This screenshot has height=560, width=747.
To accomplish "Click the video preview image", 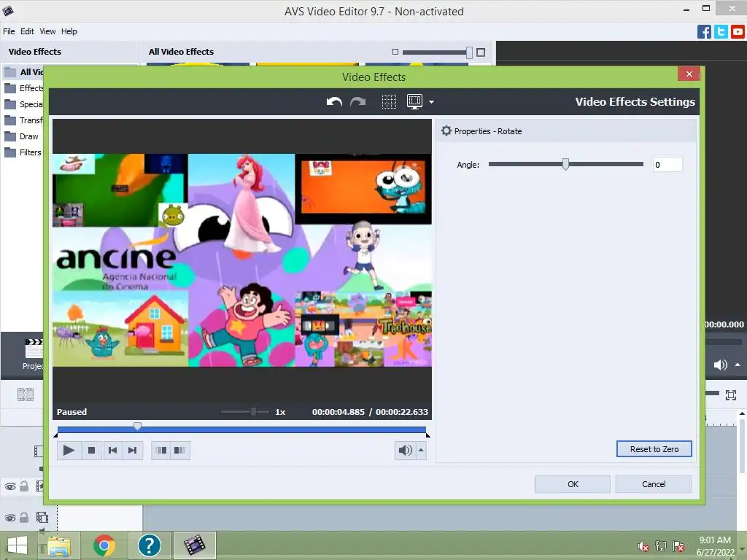I will (x=242, y=260).
